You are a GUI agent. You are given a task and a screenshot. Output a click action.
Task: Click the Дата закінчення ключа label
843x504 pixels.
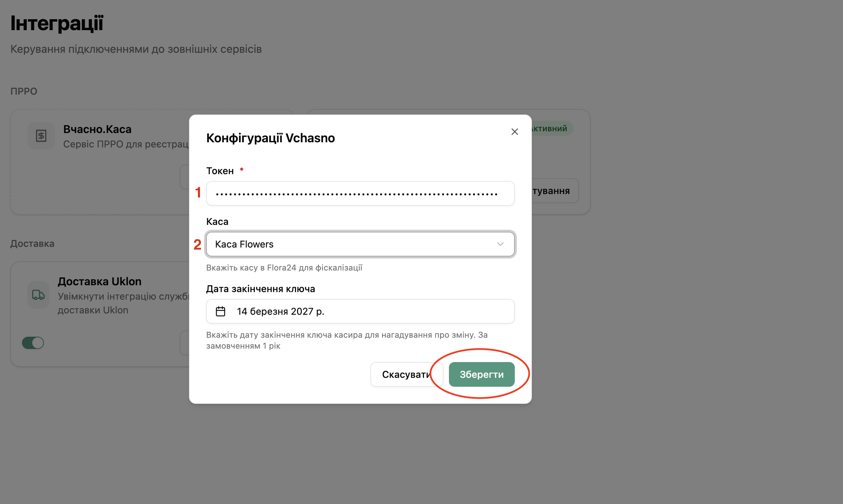pos(261,289)
